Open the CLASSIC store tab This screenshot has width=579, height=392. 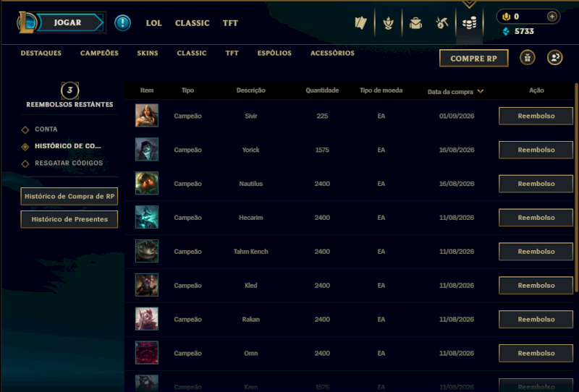pyautogui.click(x=192, y=53)
